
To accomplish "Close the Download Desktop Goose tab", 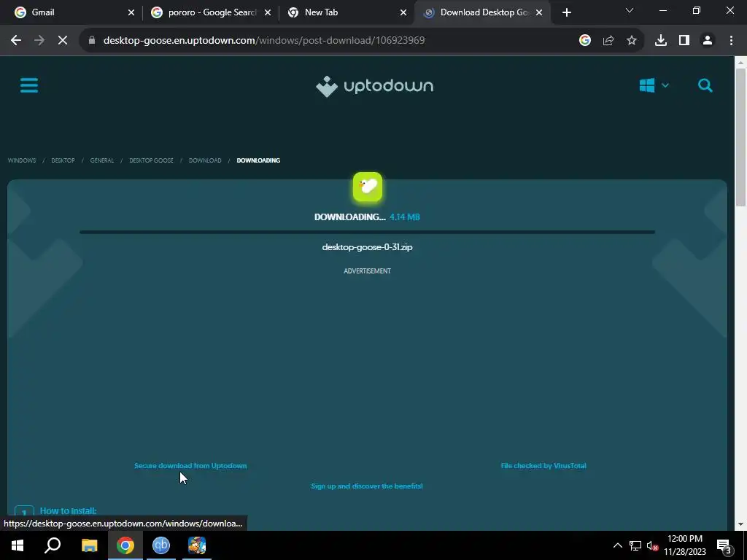I will (x=539, y=12).
